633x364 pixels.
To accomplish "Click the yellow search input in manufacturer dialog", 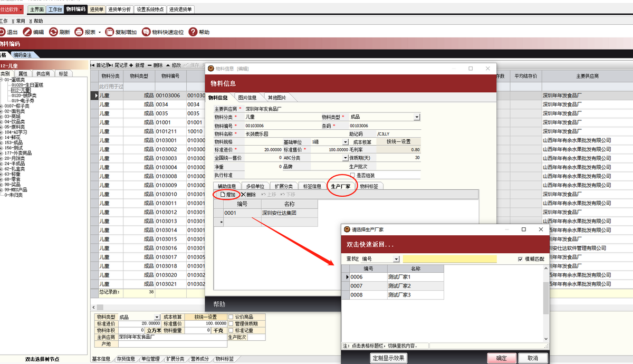I will point(450,259).
